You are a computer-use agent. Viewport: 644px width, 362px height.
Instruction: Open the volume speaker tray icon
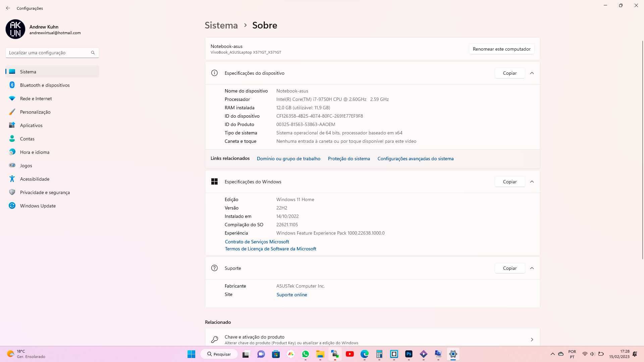tap(592, 354)
